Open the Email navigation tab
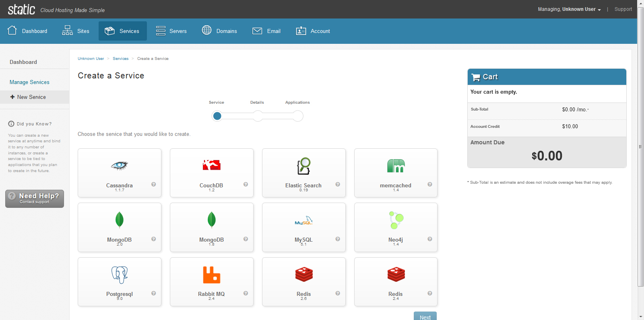 [266, 31]
